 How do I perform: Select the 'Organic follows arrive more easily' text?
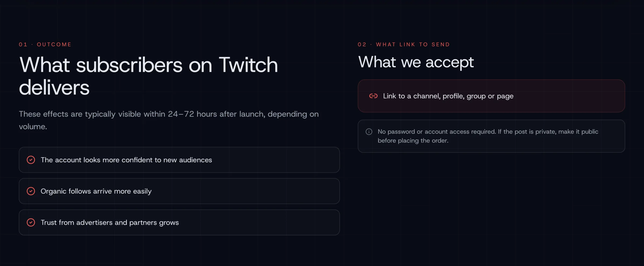tap(96, 191)
